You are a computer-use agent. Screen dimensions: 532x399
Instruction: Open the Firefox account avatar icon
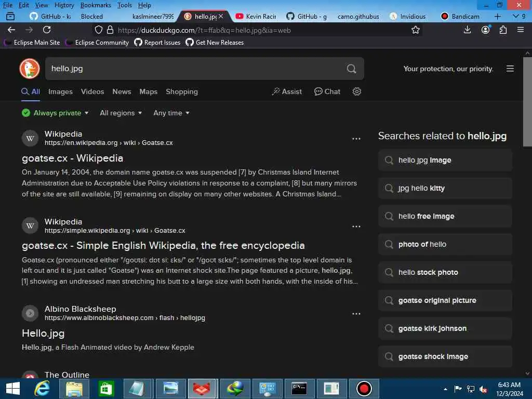[486, 30]
